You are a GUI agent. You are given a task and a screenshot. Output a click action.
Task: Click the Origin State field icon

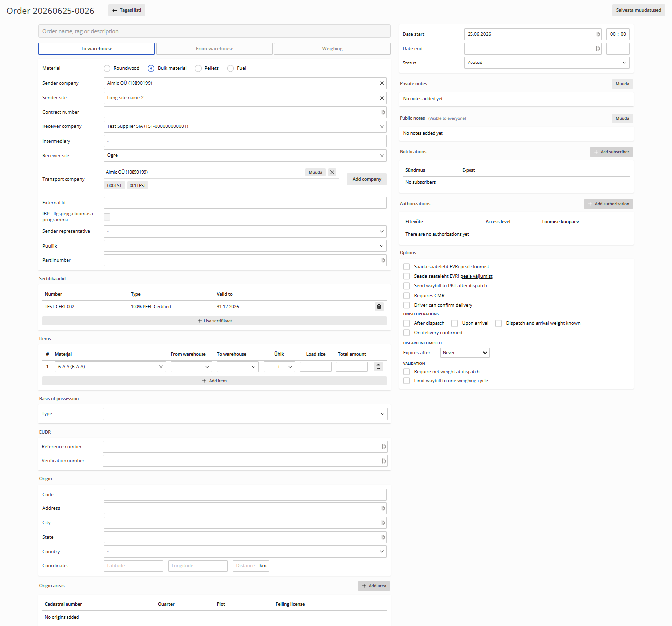pyautogui.click(x=383, y=537)
